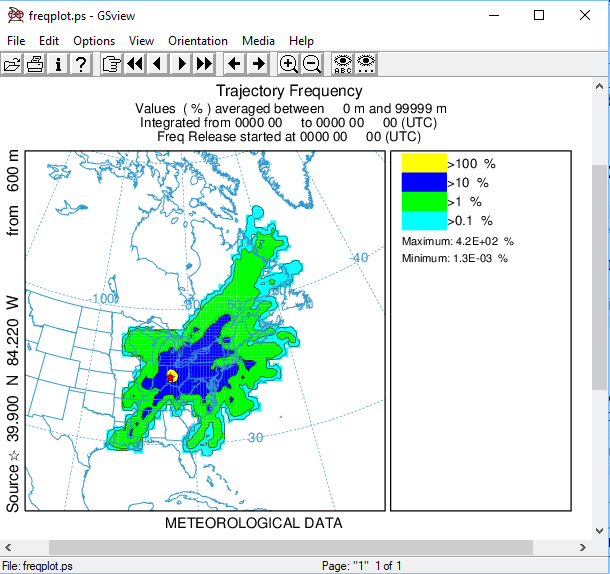The height and width of the screenshot is (574, 610).
Task: Click the go back arrow icon
Action: pyautogui.click(x=234, y=64)
